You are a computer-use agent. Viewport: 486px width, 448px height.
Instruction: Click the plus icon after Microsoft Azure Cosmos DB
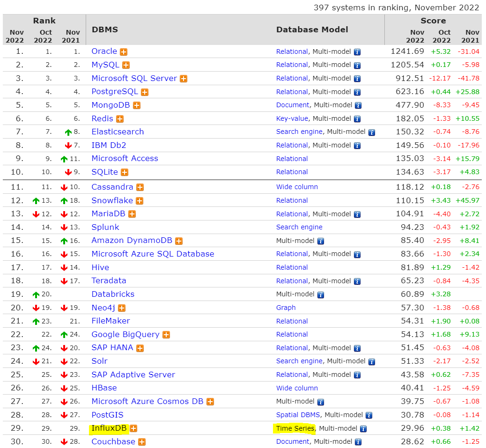click(x=210, y=402)
